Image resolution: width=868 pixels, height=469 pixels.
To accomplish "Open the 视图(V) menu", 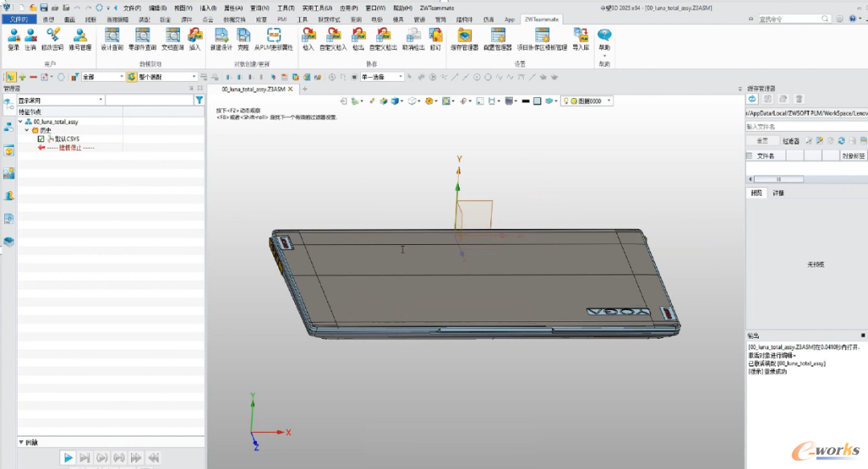I will click(x=182, y=8).
